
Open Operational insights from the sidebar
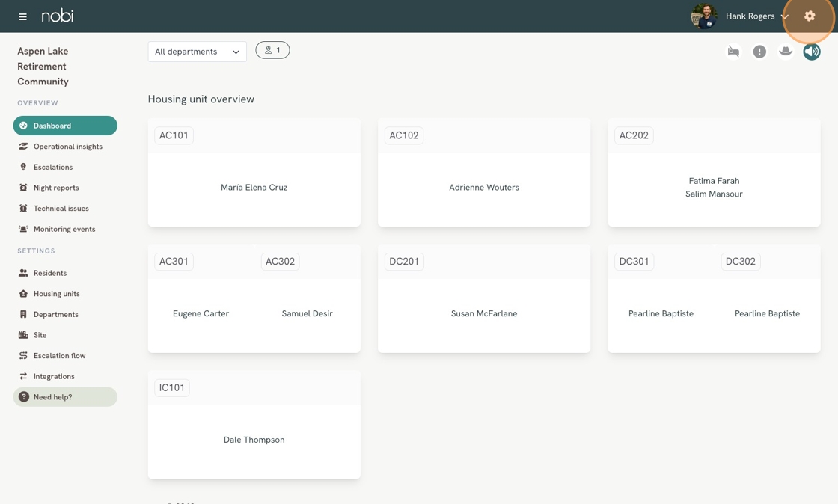coord(67,147)
